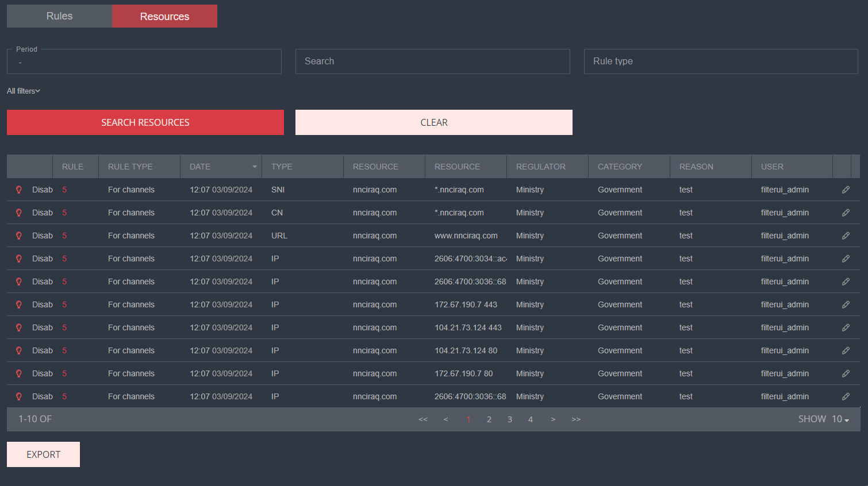Jump to the last page with >>

[576, 419]
